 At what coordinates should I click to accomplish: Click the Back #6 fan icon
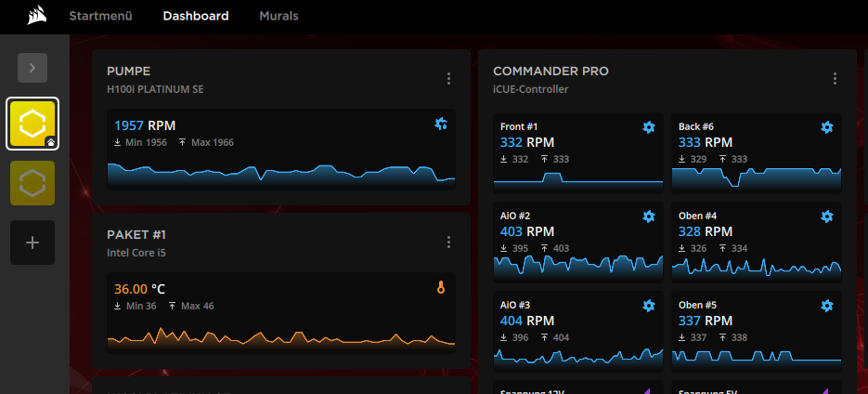click(826, 127)
